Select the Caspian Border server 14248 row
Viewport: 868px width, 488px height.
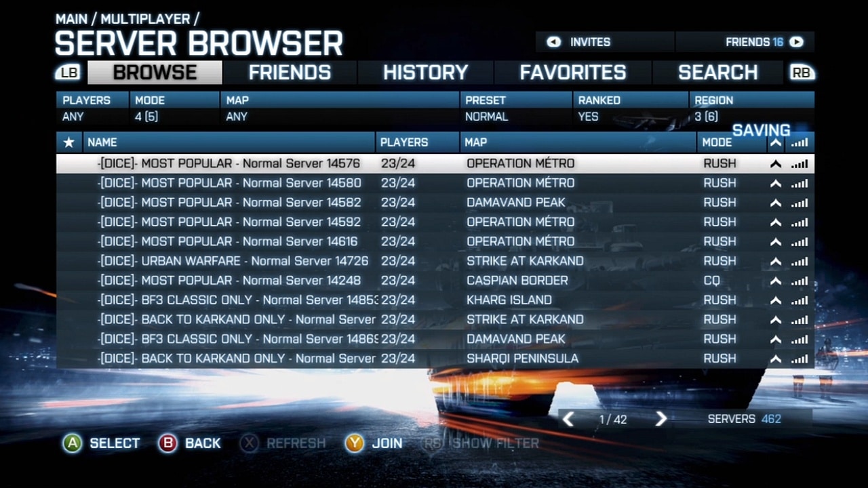coord(434,281)
